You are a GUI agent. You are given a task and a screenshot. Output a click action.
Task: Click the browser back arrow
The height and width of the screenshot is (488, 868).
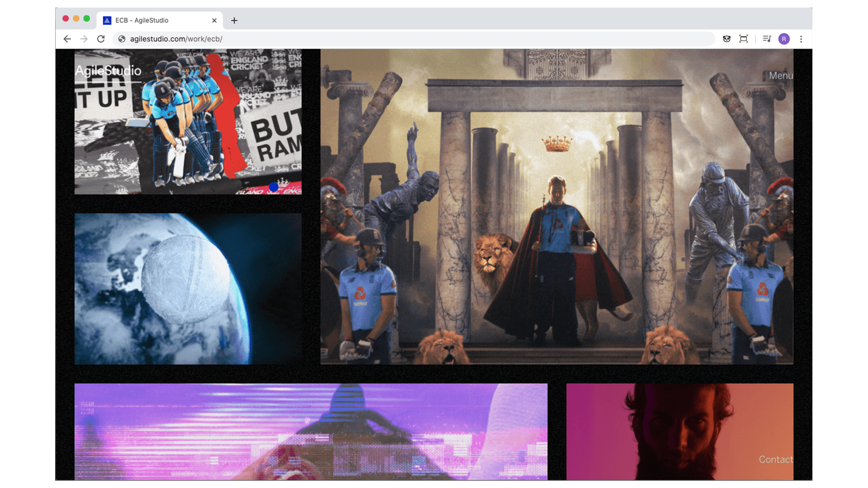[x=67, y=39]
